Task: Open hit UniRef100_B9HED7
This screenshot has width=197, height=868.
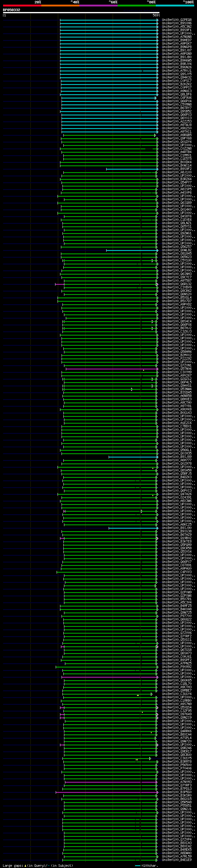Action: click(x=176, y=40)
